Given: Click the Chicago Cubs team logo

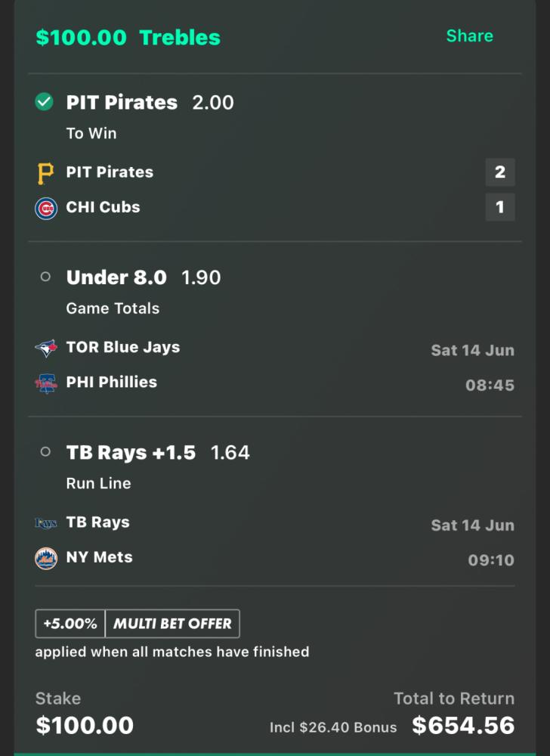Looking at the screenshot, I should coord(46,208).
